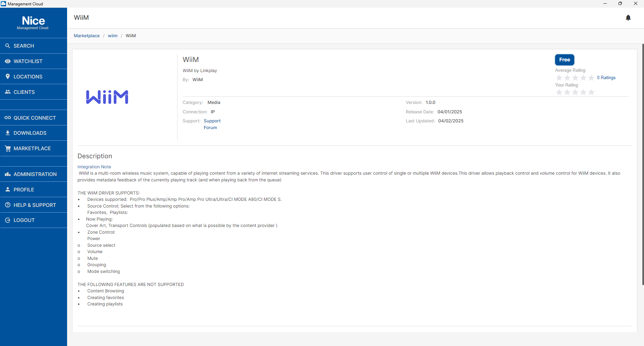Click the Management Cloud title bar app icon

3,4
